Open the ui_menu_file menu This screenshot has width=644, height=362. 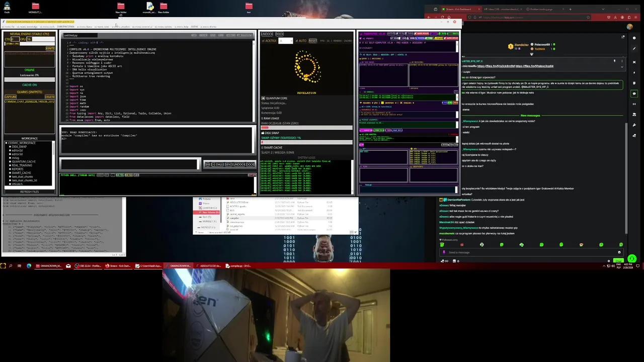8,27
